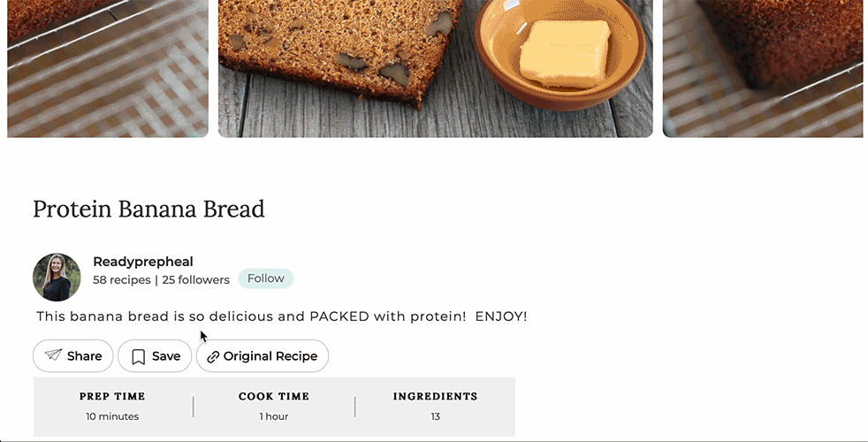Click the chain link Original Recipe icon
The width and height of the screenshot is (868, 442).
pos(213,356)
